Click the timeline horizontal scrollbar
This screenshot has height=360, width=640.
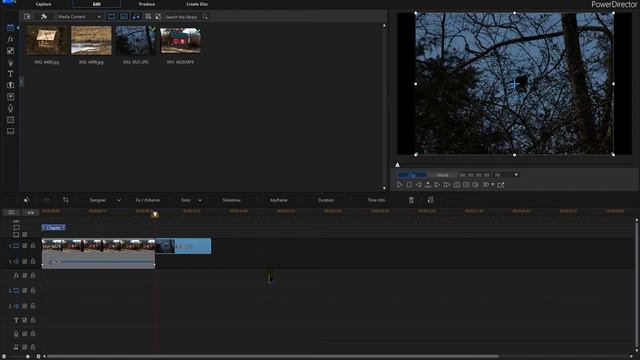273,356
